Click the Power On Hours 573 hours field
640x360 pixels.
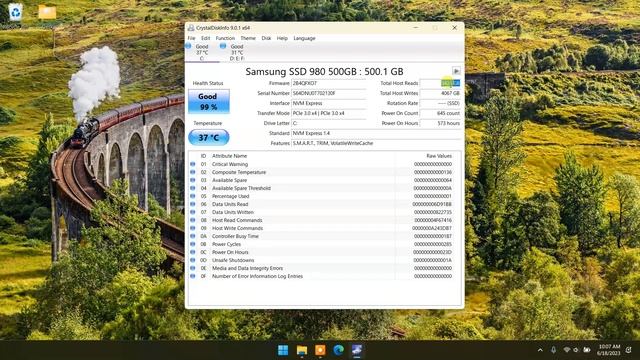click(x=440, y=123)
